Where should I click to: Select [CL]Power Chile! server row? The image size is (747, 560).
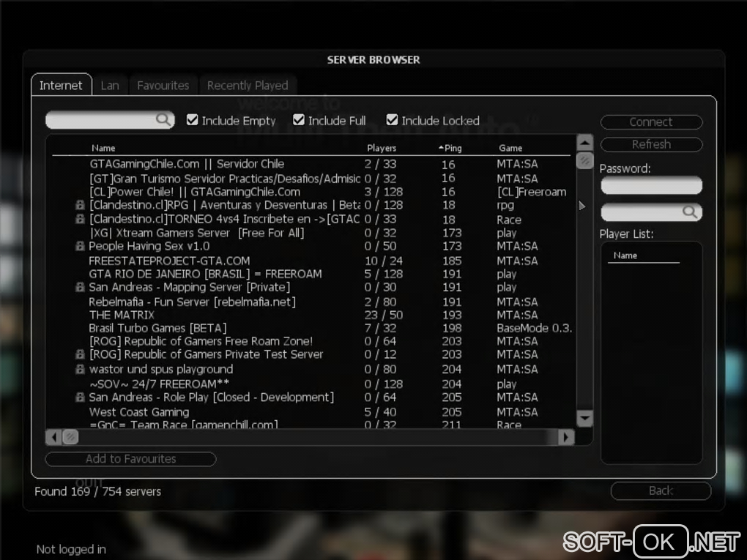pos(311,192)
